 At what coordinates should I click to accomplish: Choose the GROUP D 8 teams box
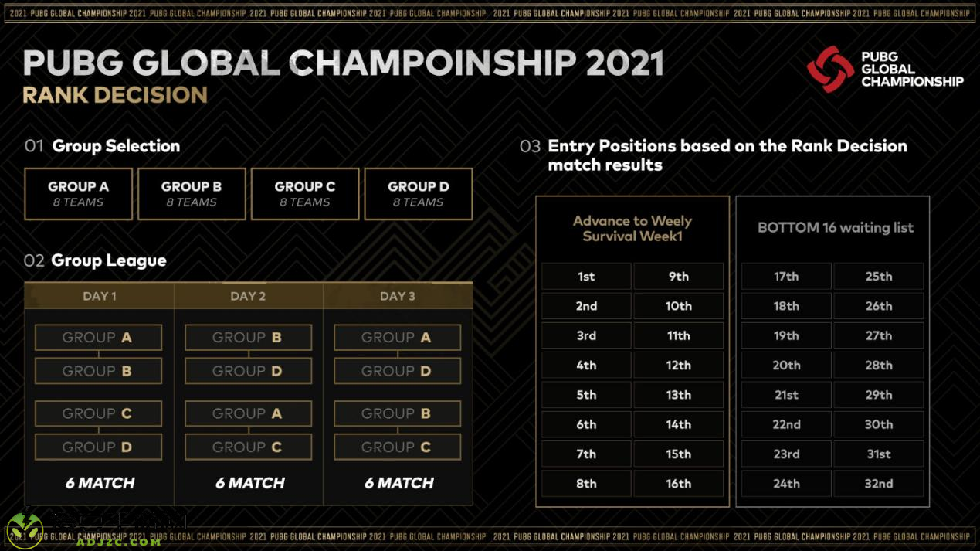(419, 194)
